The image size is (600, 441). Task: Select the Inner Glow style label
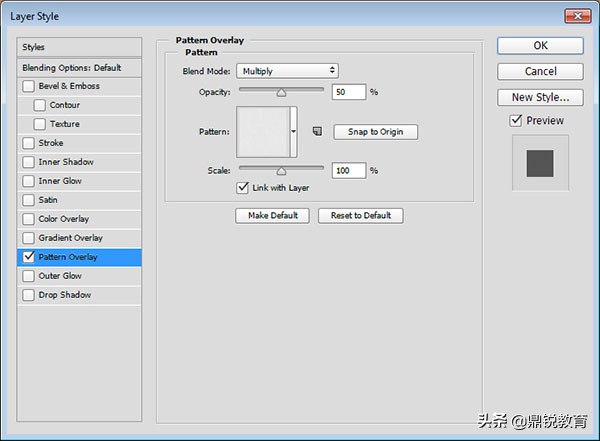(x=60, y=181)
